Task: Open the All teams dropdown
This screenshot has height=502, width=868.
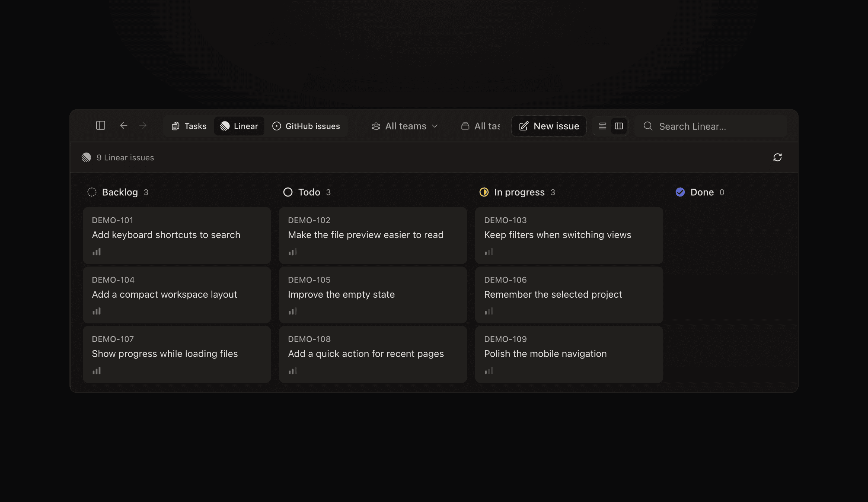Action: pos(405,126)
